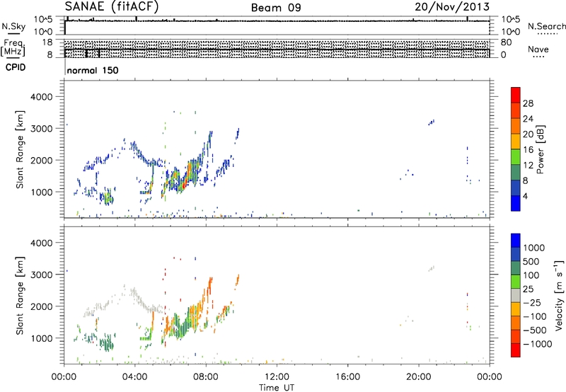566x392 pixels.
Task: Click the 08:00 time tick label
Action: click(x=206, y=377)
